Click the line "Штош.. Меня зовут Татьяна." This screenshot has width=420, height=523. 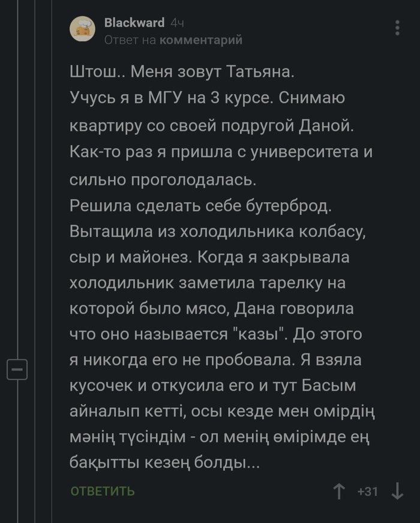coord(183,72)
